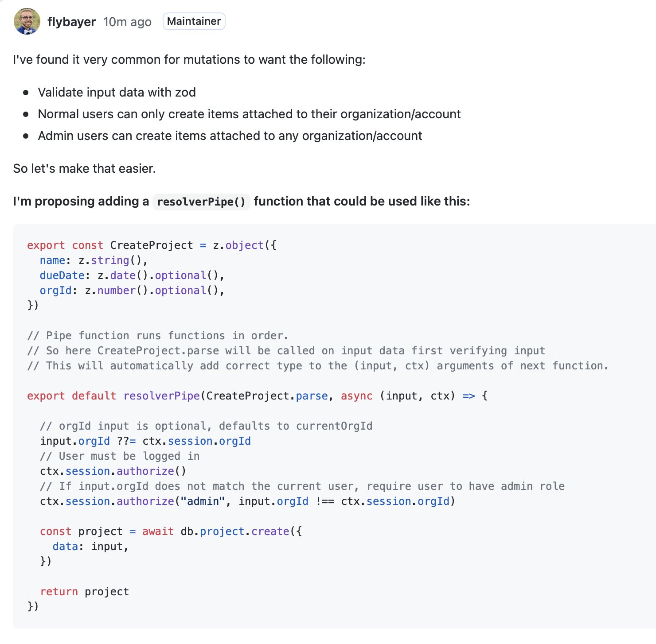This screenshot has height=644, width=656.
Task: Click the Maintainer badge label
Action: (x=194, y=21)
